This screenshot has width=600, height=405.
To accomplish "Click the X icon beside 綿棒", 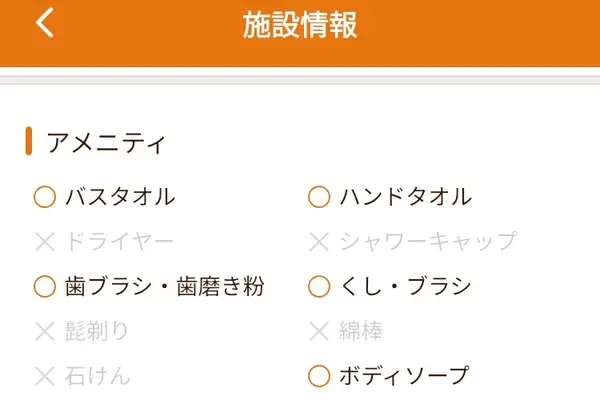I will click(319, 331).
